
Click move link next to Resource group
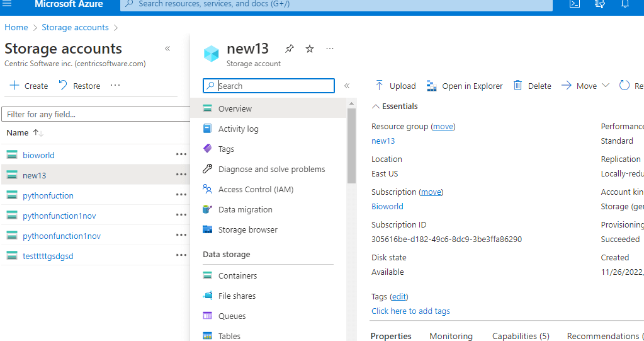pos(443,126)
